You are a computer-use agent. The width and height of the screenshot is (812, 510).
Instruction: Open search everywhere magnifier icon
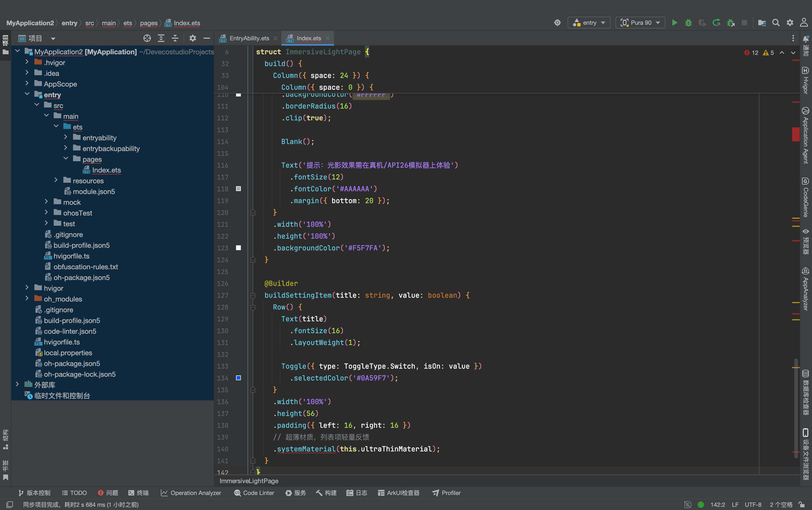pyautogui.click(x=776, y=23)
